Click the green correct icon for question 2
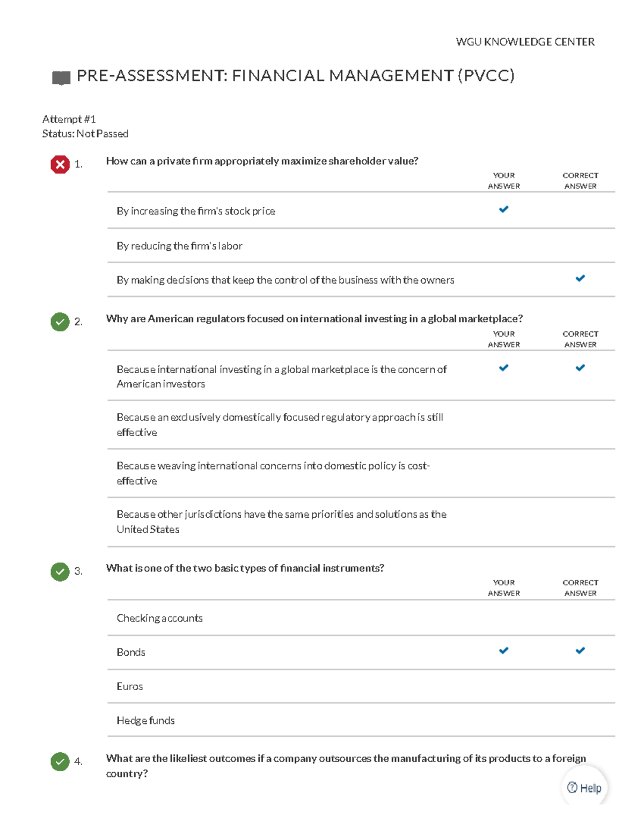The height and width of the screenshot is (834, 644). (60, 322)
